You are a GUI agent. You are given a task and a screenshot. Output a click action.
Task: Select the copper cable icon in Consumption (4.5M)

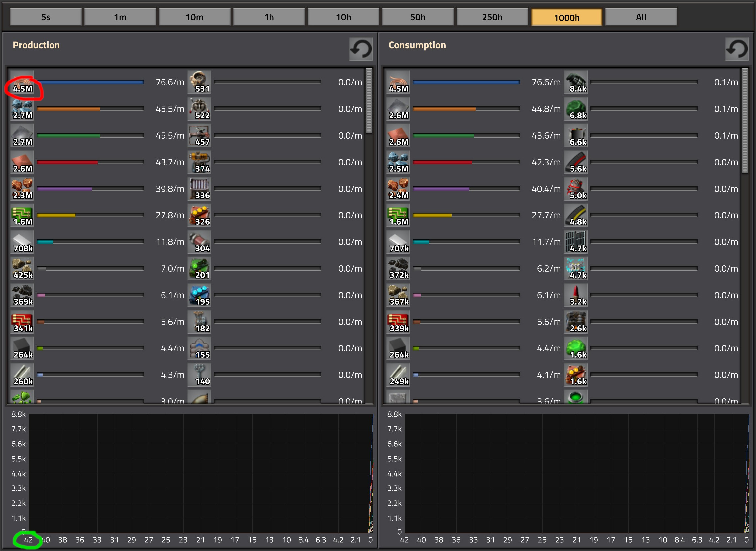click(x=398, y=82)
